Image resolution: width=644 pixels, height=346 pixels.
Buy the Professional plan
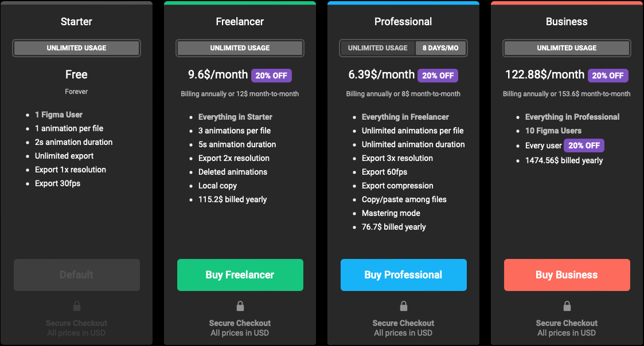click(x=404, y=275)
